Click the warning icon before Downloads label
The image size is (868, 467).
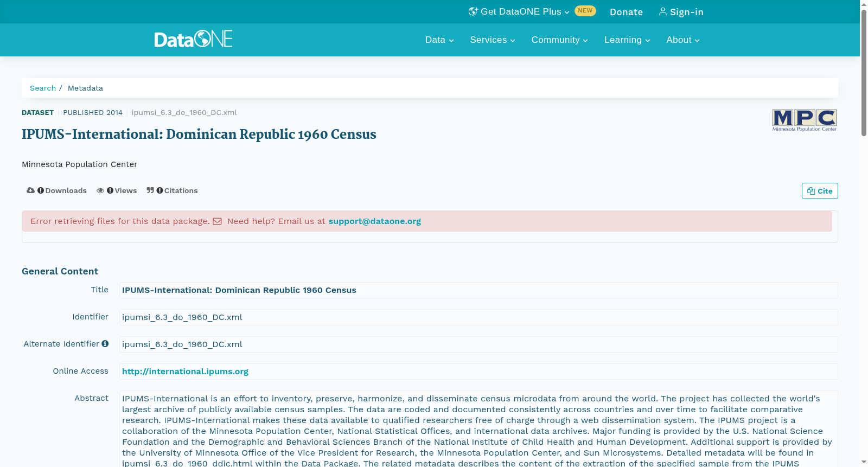click(41, 190)
